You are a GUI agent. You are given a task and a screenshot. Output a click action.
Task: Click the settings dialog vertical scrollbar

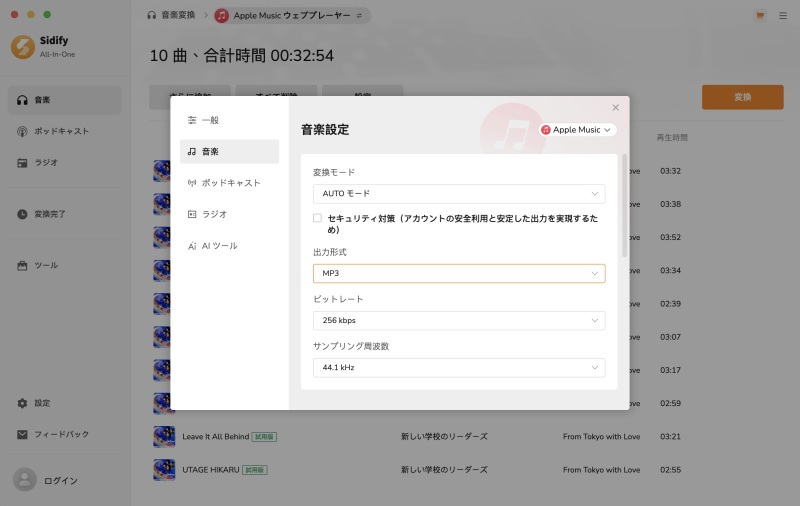pyautogui.click(x=624, y=205)
